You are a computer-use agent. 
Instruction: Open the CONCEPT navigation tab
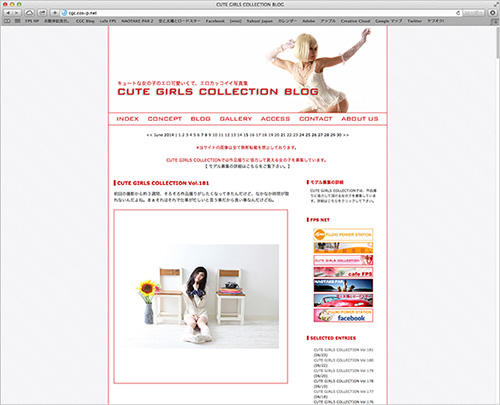point(165,119)
